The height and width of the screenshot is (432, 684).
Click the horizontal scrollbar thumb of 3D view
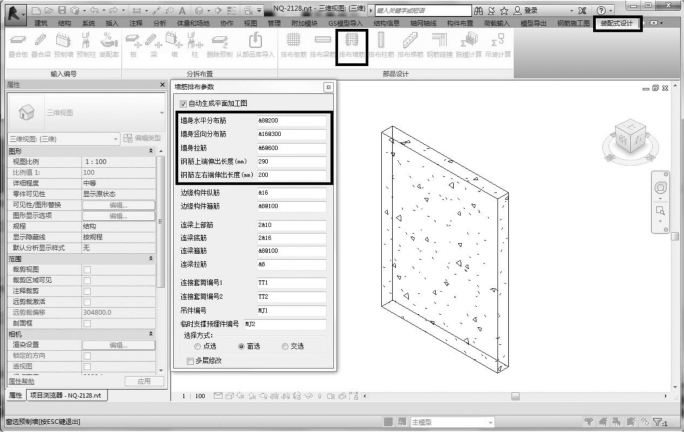[x=515, y=396]
